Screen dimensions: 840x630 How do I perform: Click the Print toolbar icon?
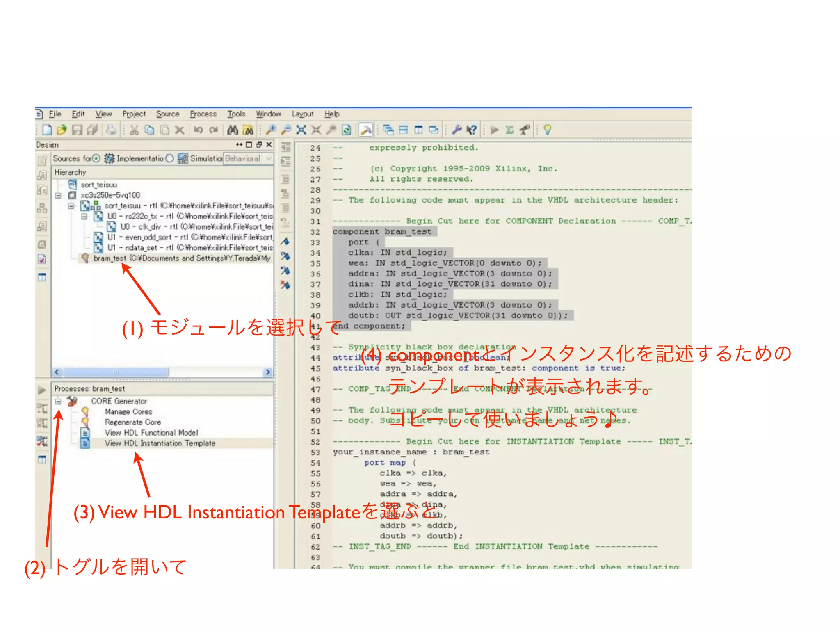[x=111, y=130]
